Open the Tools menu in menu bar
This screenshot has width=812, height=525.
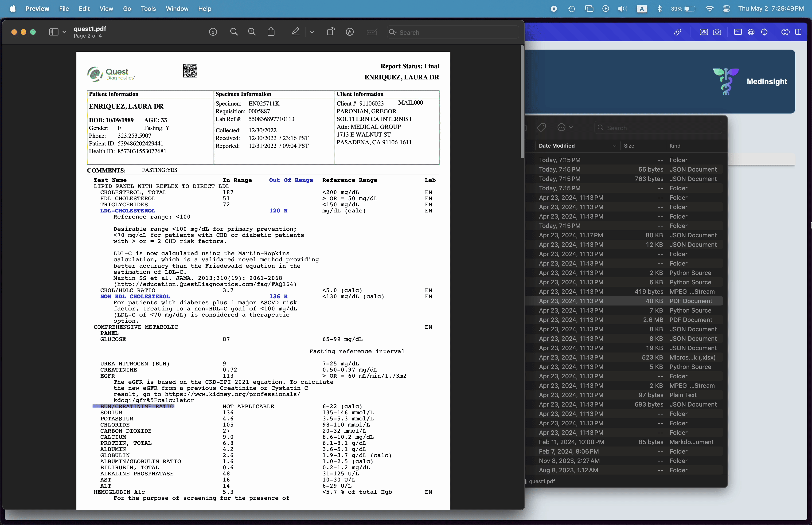click(148, 8)
